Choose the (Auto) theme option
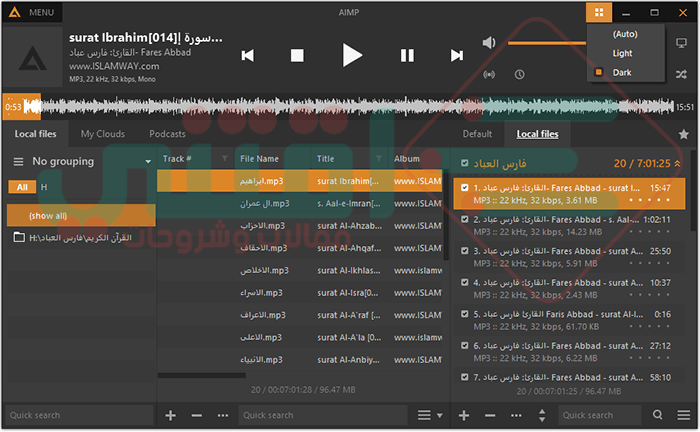 (625, 34)
